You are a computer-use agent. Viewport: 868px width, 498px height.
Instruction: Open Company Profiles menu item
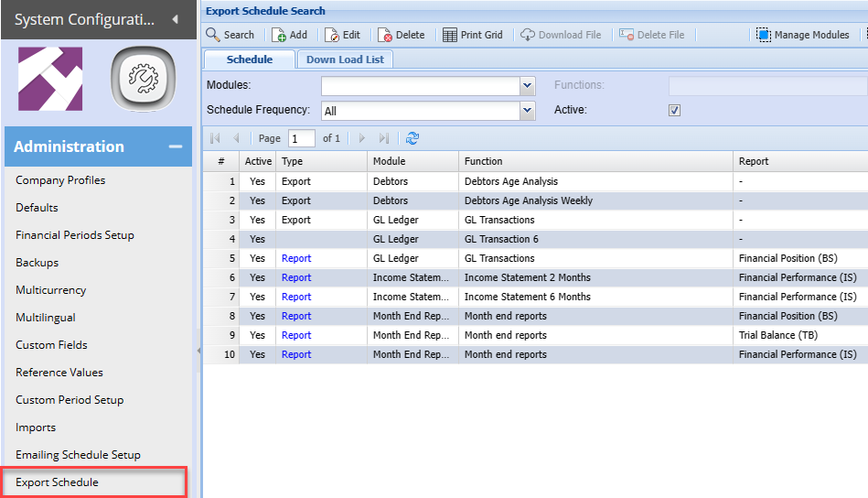tap(60, 180)
